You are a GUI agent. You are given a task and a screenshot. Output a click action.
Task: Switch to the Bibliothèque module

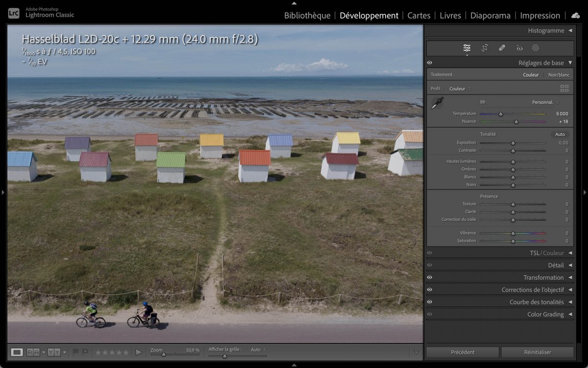pyautogui.click(x=307, y=16)
